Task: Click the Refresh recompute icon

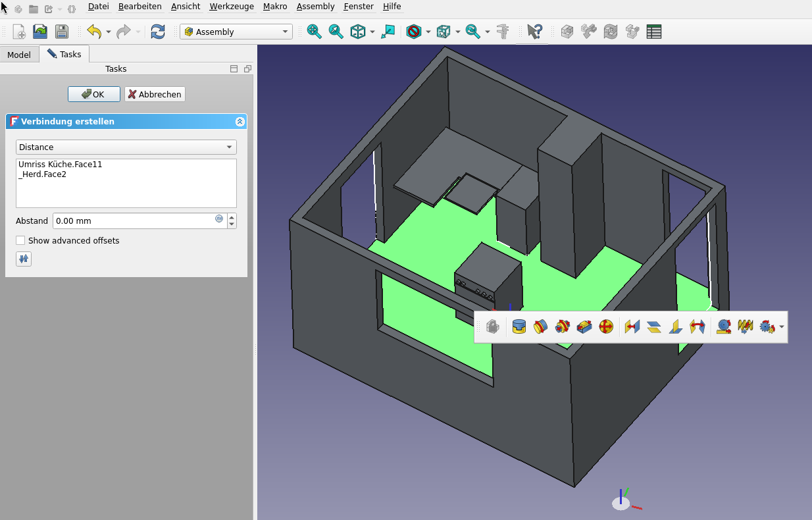Action: (158, 32)
